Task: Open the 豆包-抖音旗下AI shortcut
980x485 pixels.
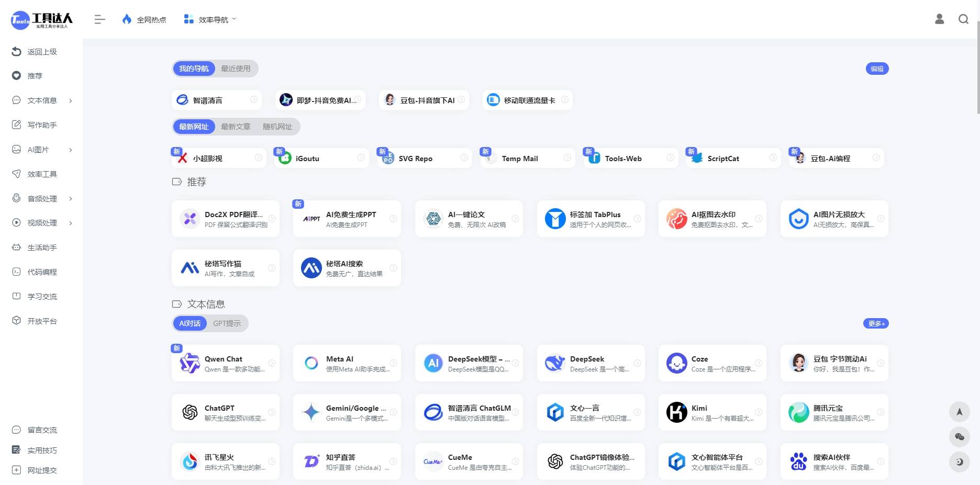Action: 424,100
